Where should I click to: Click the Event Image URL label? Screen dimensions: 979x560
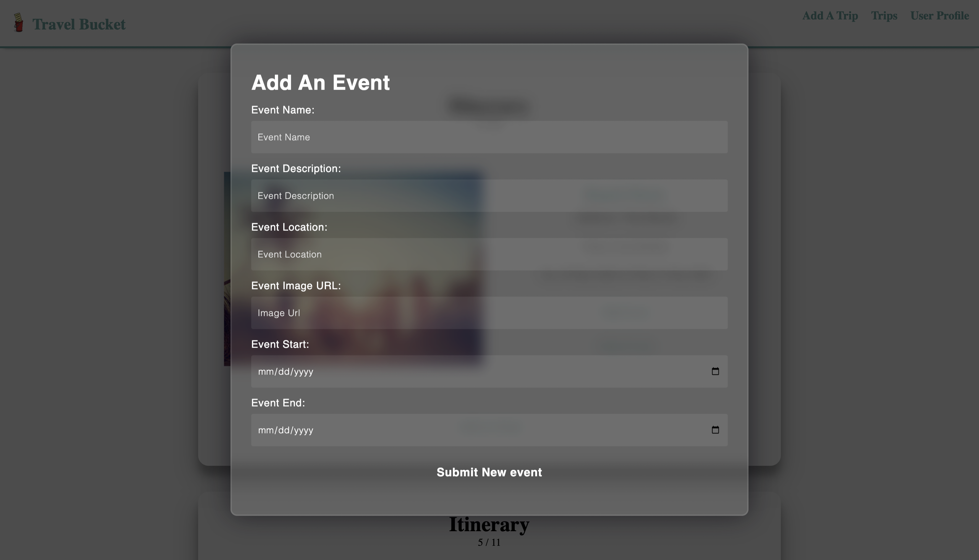pyautogui.click(x=296, y=286)
